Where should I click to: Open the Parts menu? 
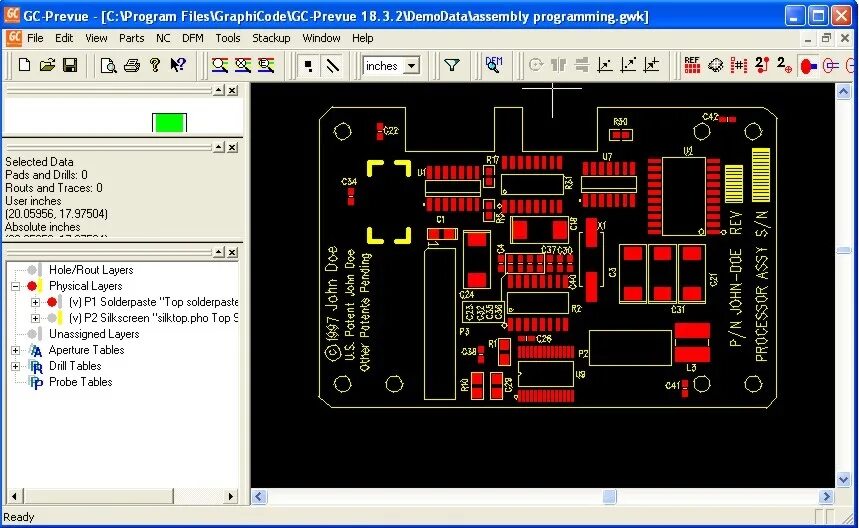pos(131,38)
